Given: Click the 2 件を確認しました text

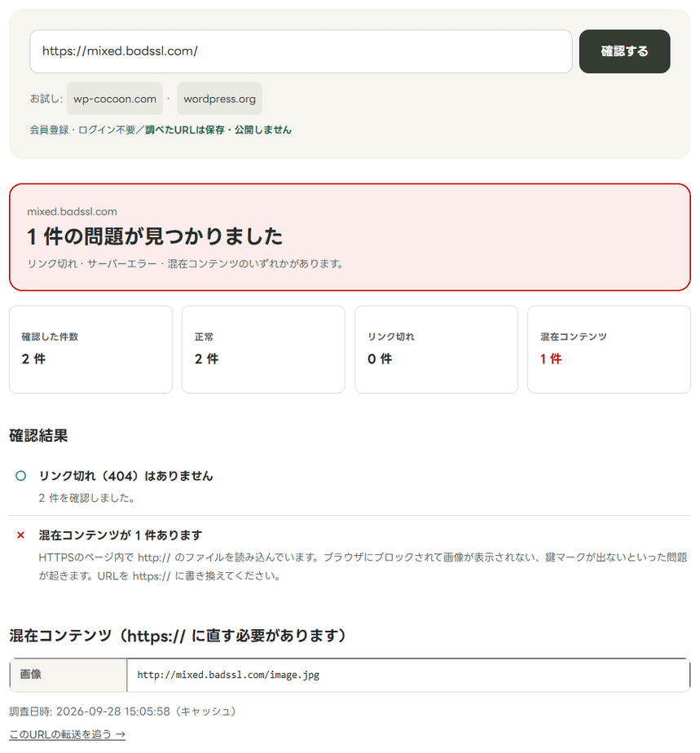Looking at the screenshot, I should click(87, 498).
